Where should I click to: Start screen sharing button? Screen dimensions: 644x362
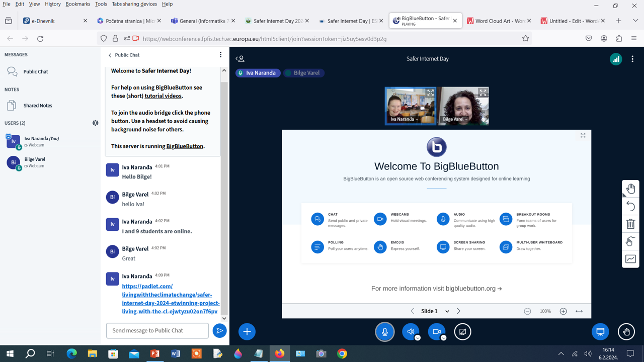(462, 332)
